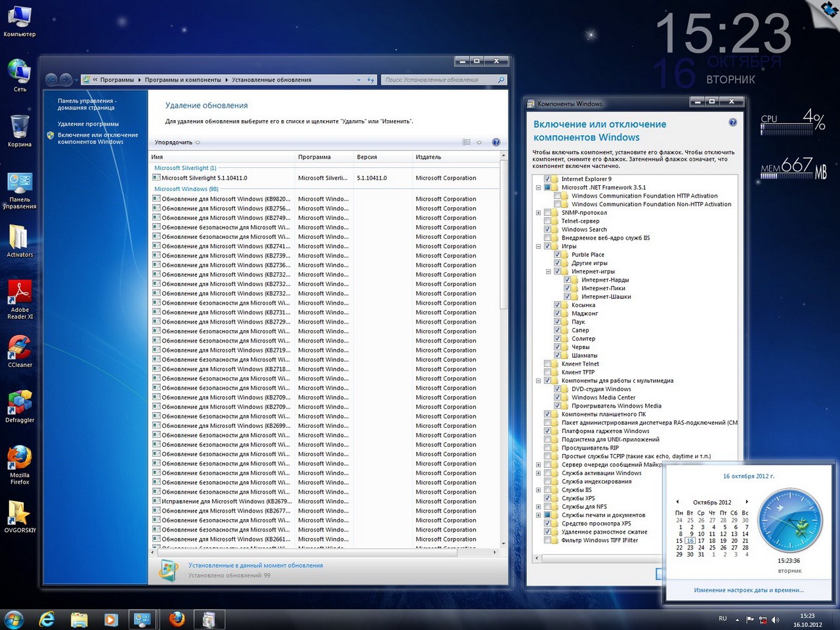Screen dimensions: 840x630
Task: Switch to Windows Features taskbar button
Action: pyautogui.click(x=209, y=619)
